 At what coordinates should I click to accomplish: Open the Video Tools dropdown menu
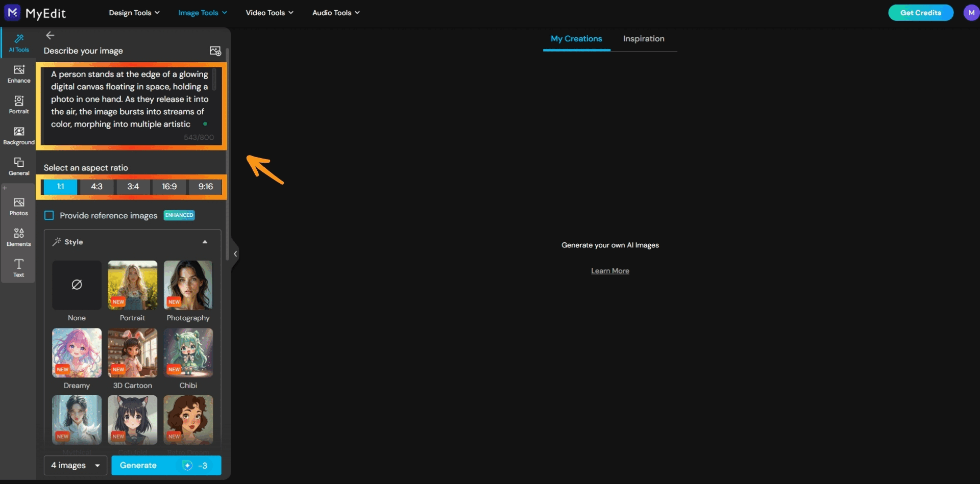269,13
